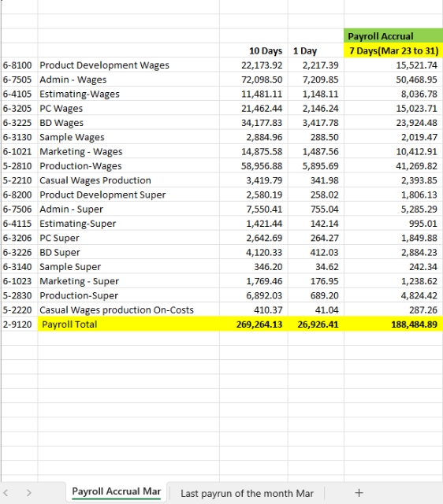Select total 188,484.89 cell
The height and width of the screenshot is (504, 443).
pos(393,324)
